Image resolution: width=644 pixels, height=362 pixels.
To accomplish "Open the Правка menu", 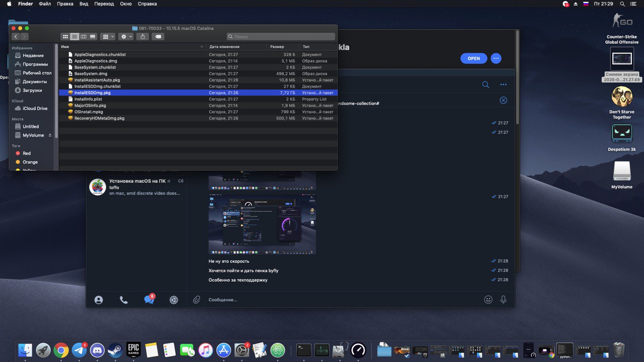I will click(x=65, y=4).
